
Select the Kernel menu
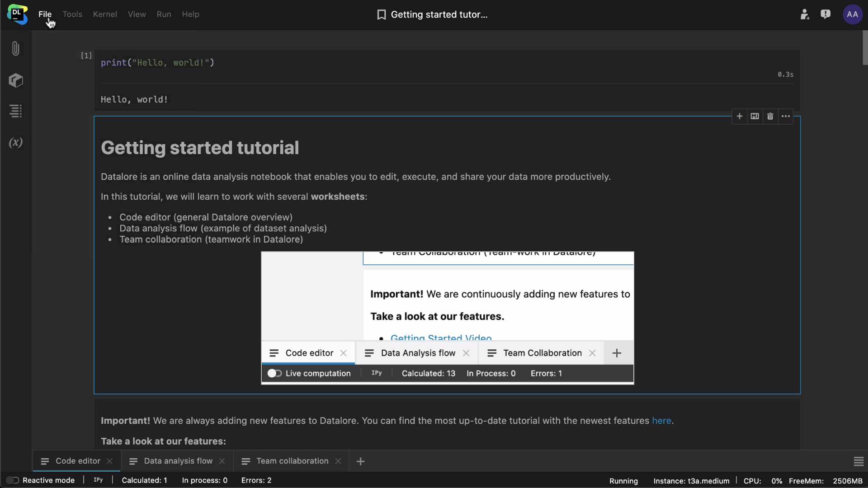pos(105,14)
